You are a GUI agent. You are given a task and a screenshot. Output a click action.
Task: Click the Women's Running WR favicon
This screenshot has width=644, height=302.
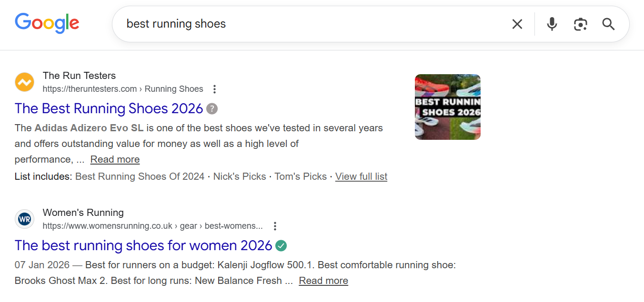[x=24, y=219]
